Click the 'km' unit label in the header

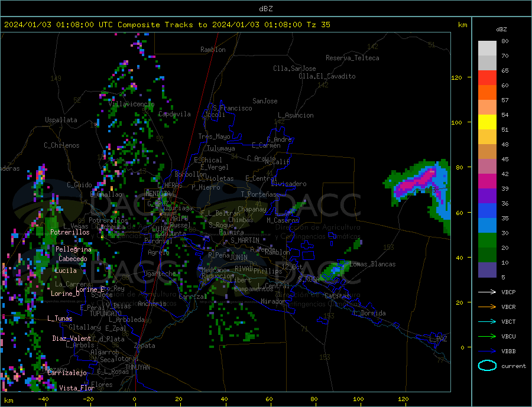[x=462, y=25]
